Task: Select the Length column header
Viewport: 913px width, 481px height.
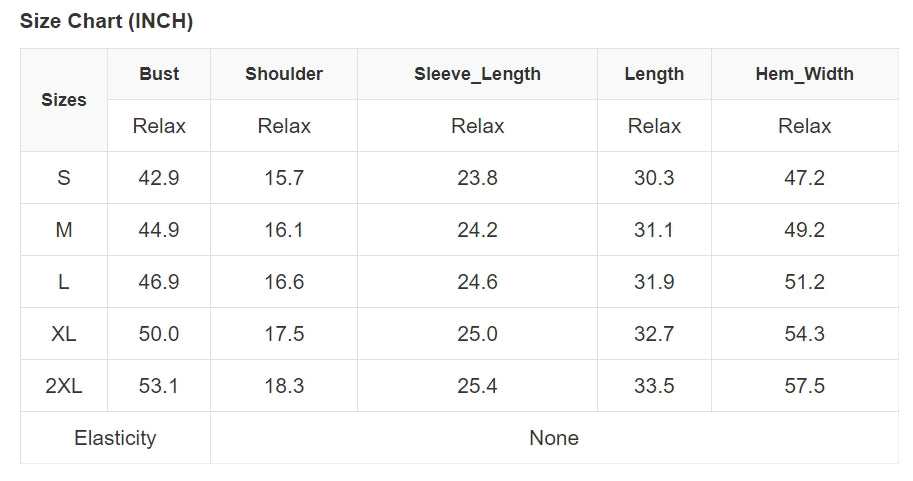Action: [654, 74]
